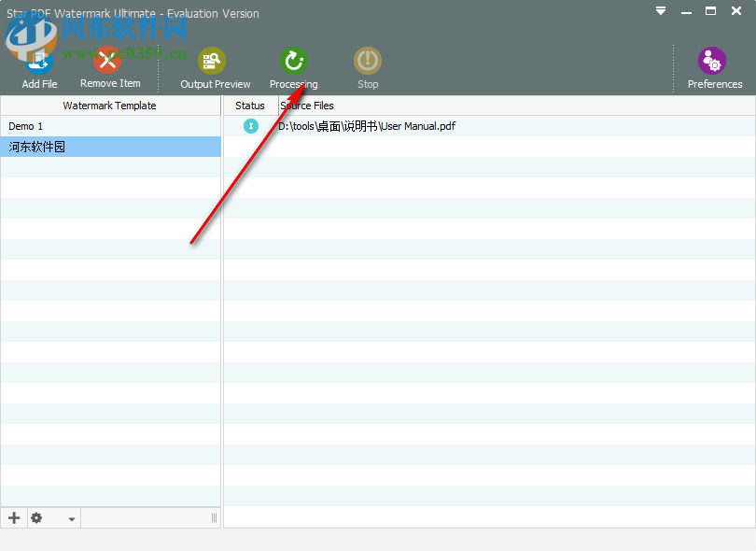
Task: Select the User Manual.pdf source file row
Action: [x=489, y=126]
